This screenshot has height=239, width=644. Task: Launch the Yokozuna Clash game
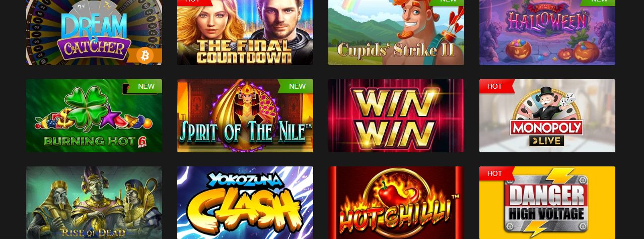click(x=245, y=203)
